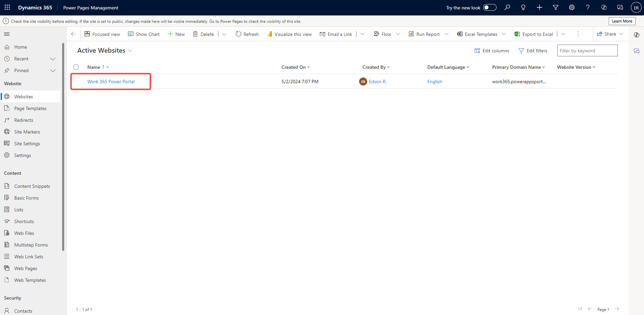Open the chat side pane icon
Screen dimensions: 644x315
click(636, 51)
